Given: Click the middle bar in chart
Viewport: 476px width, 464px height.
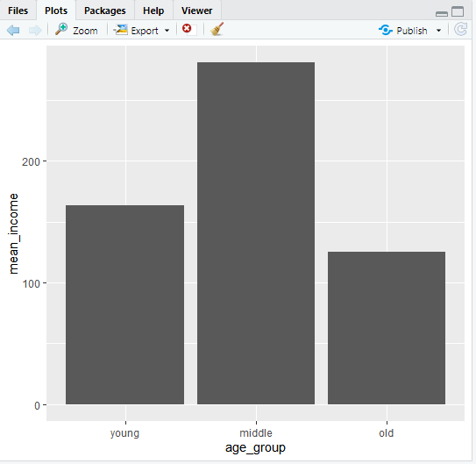Looking at the screenshot, I should [256, 233].
